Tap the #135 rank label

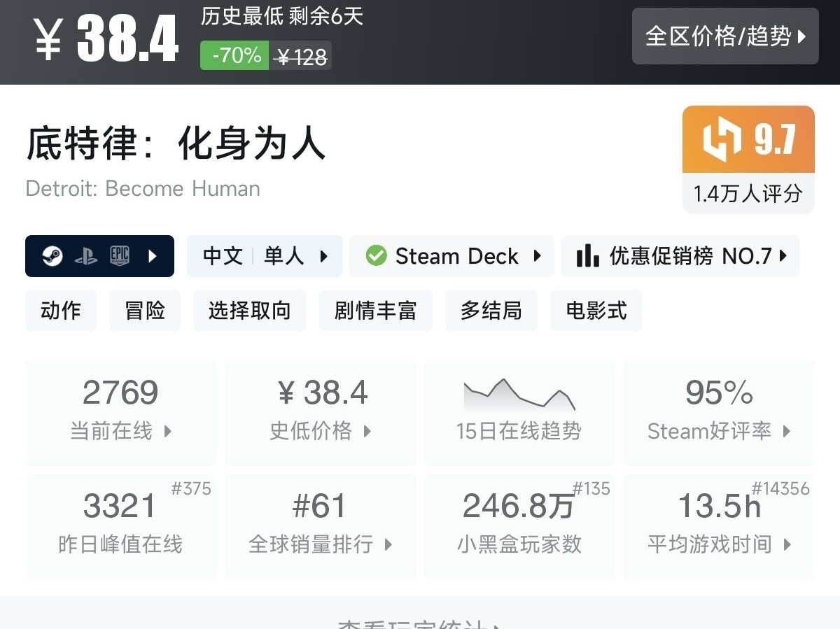[591, 488]
